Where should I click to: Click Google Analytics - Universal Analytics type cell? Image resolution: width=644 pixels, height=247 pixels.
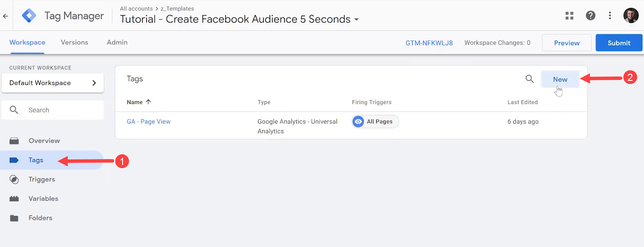(297, 126)
